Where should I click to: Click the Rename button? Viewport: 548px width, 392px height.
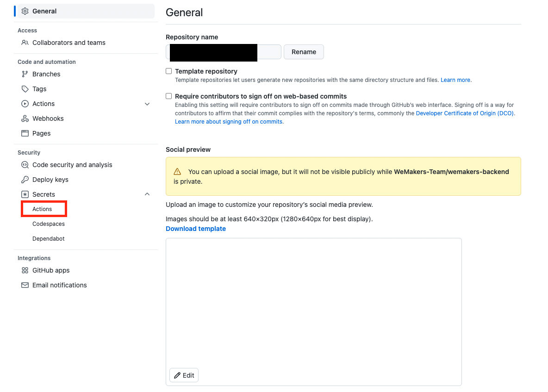(304, 52)
